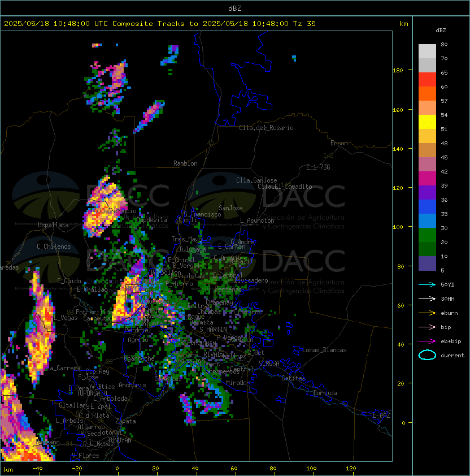The width and height of the screenshot is (470, 476).
Task: Click the 'C_Chilenos' map label
Action: coord(54,246)
